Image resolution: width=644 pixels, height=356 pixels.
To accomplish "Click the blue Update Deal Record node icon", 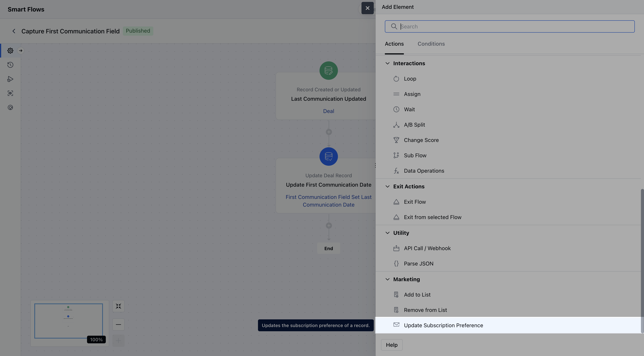I will (329, 156).
